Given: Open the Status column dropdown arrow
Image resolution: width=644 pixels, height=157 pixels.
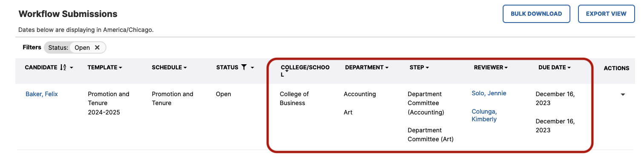Looking at the screenshot, I should (252, 68).
